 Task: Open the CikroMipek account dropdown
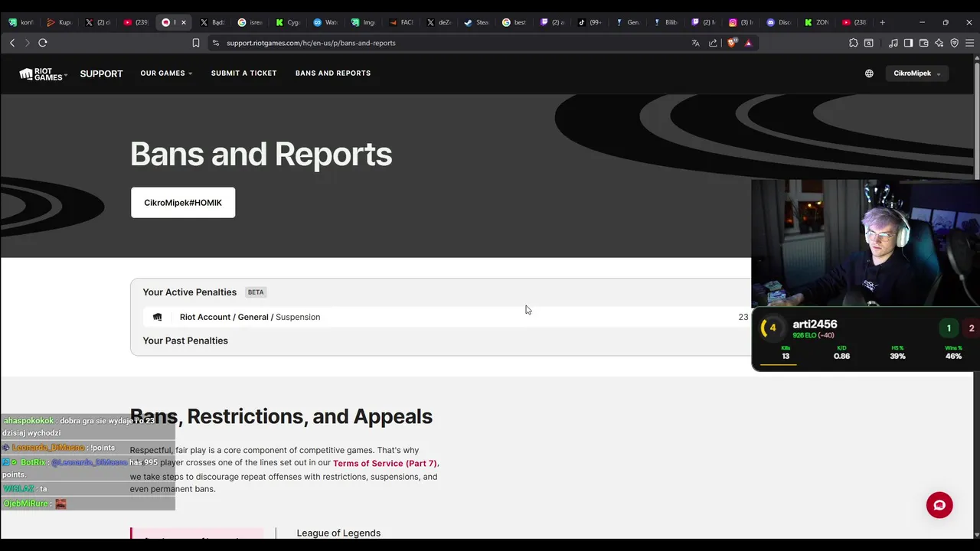(x=917, y=73)
